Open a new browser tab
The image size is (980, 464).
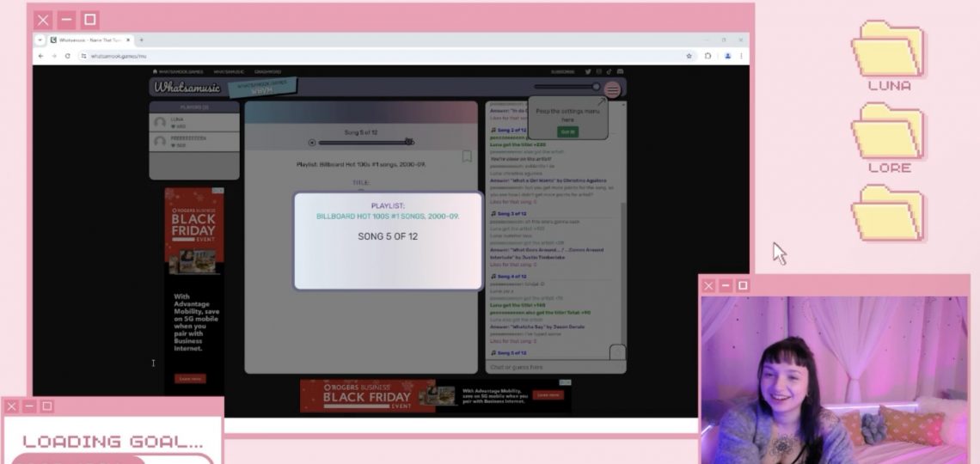click(x=142, y=40)
